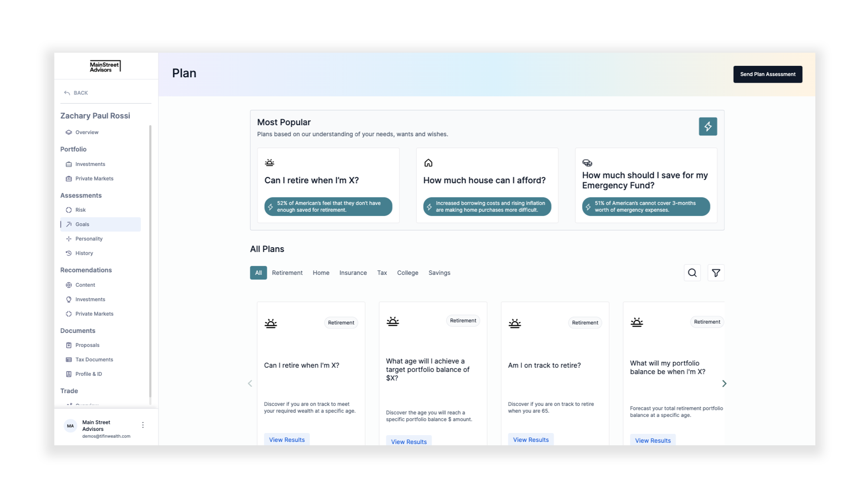
Task: Click the lightning bolt icon in Most Popular
Action: (x=708, y=126)
